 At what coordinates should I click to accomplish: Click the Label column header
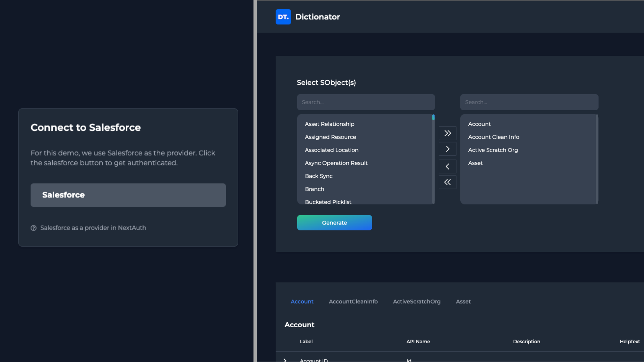click(x=306, y=342)
